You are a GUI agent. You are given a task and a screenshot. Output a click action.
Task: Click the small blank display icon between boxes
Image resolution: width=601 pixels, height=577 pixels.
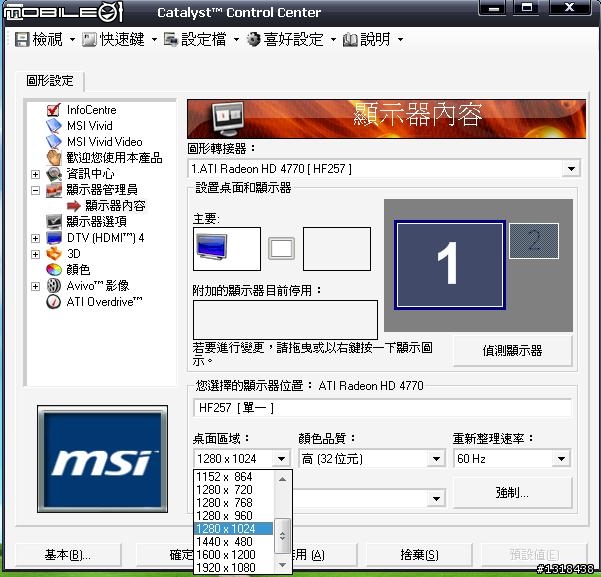point(281,248)
